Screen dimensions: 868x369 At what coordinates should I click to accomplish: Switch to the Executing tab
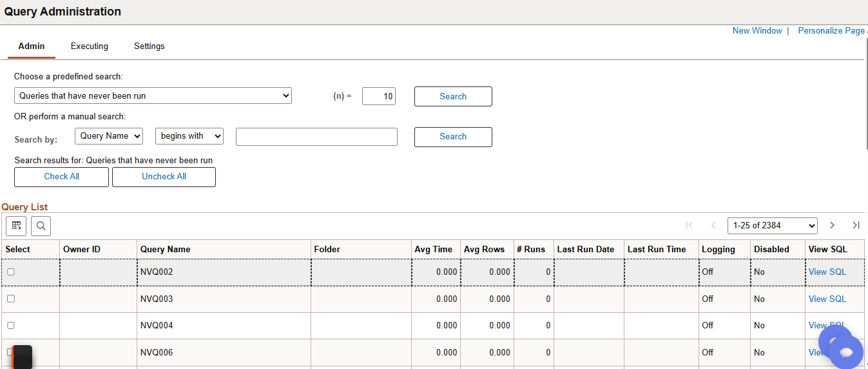point(90,46)
